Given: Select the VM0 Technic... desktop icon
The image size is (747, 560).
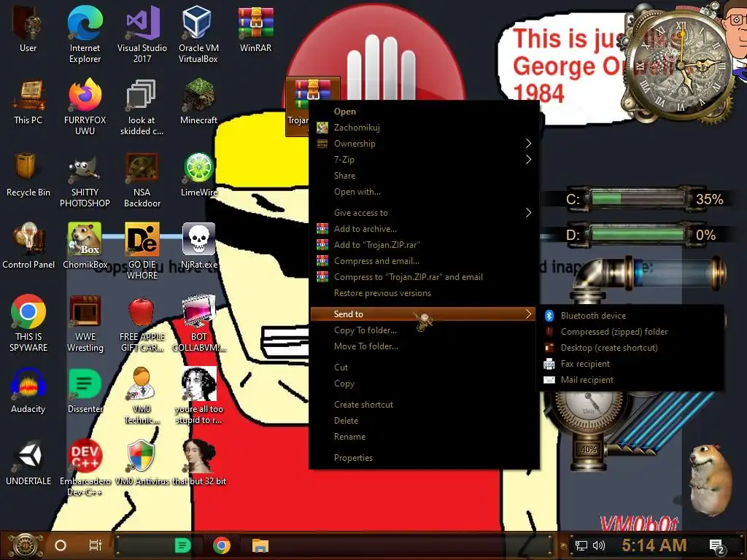Looking at the screenshot, I should 142,395.
